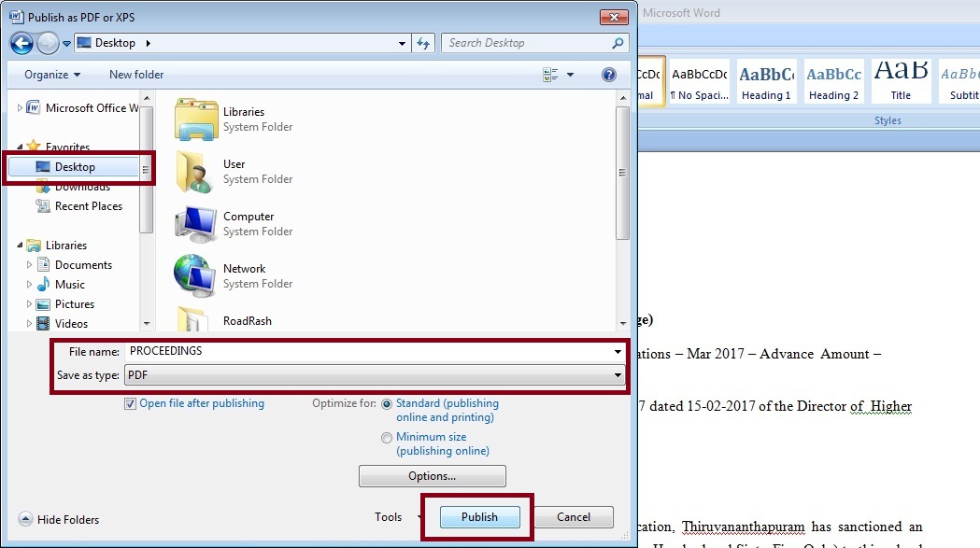Screen dimensions: 980x548
Task: Click the Computer item name text
Action: coord(249,217)
